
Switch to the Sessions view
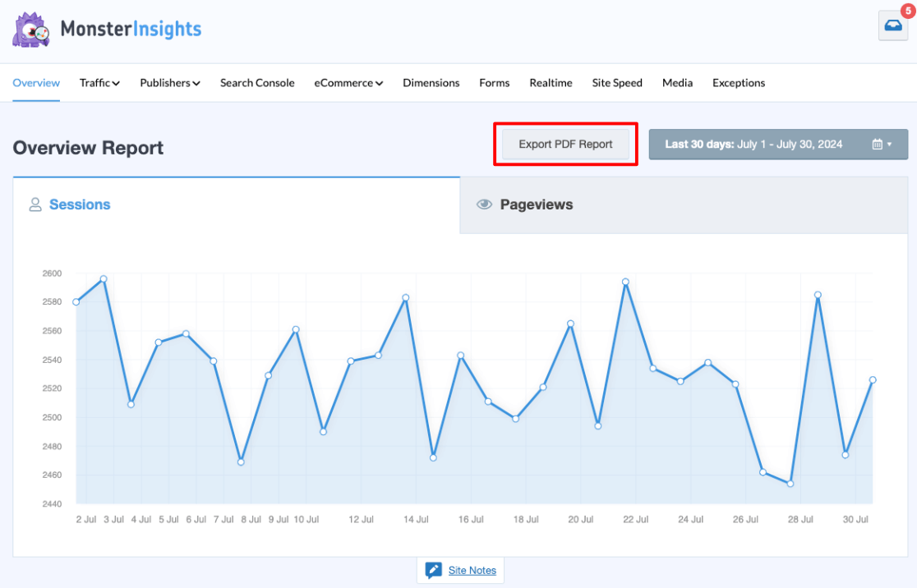pos(78,204)
